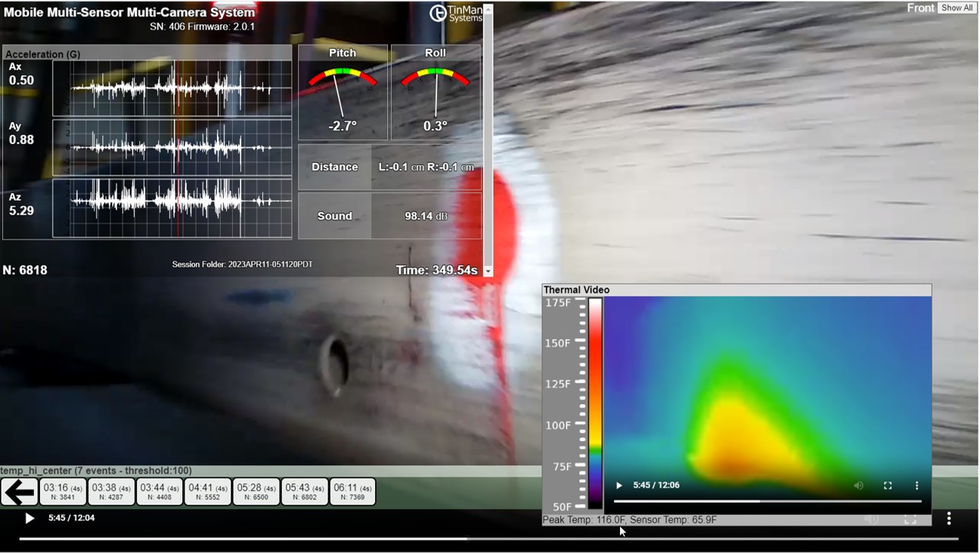Click the large back arrow button
Image resolution: width=980 pixels, height=553 pixels.
coord(19,492)
